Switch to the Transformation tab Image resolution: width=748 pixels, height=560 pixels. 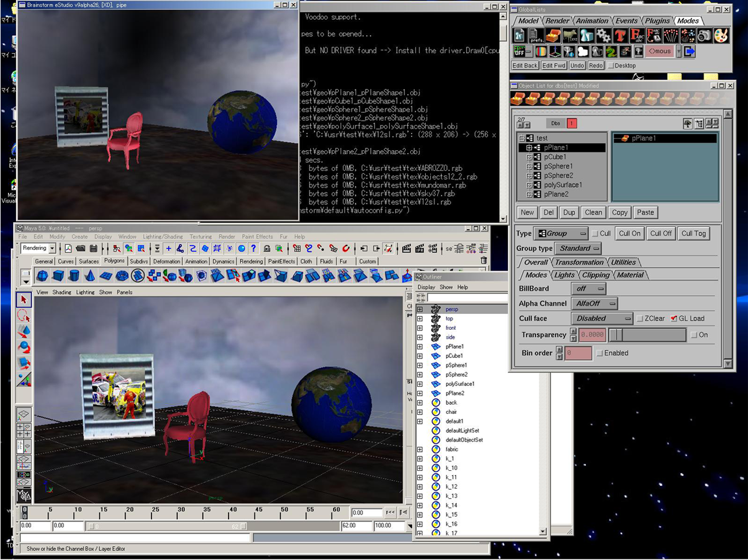click(x=579, y=262)
